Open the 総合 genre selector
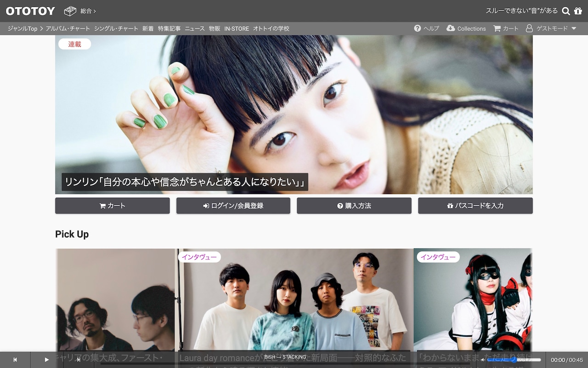This screenshot has height=368, width=588. (86, 11)
